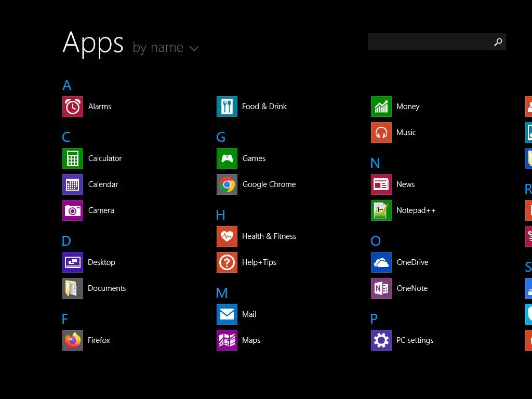The image size is (532, 399).
Task: Launch the Music headphones icon
Action: tap(381, 132)
